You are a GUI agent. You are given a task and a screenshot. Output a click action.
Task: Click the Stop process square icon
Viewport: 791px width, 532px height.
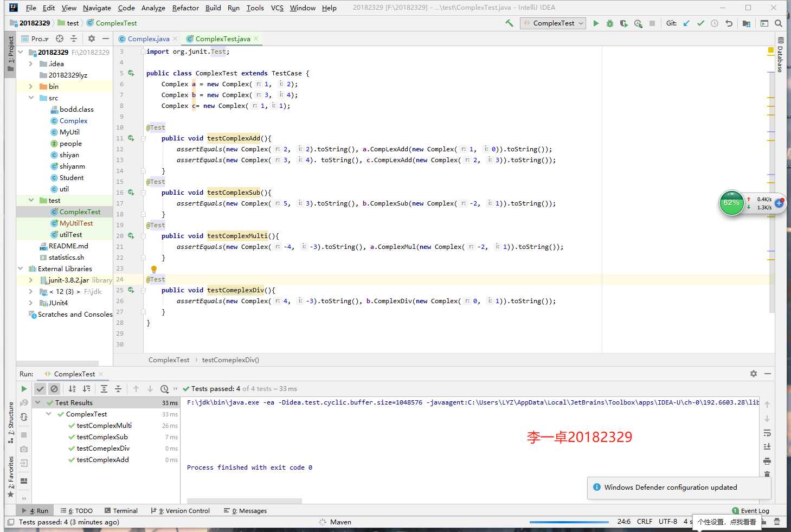[x=652, y=23]
